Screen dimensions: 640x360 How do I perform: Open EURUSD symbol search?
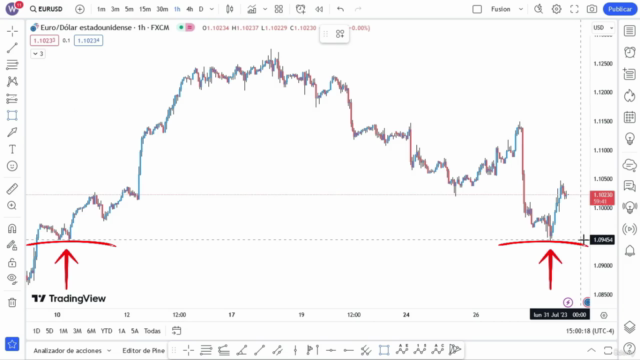[46, 9]
